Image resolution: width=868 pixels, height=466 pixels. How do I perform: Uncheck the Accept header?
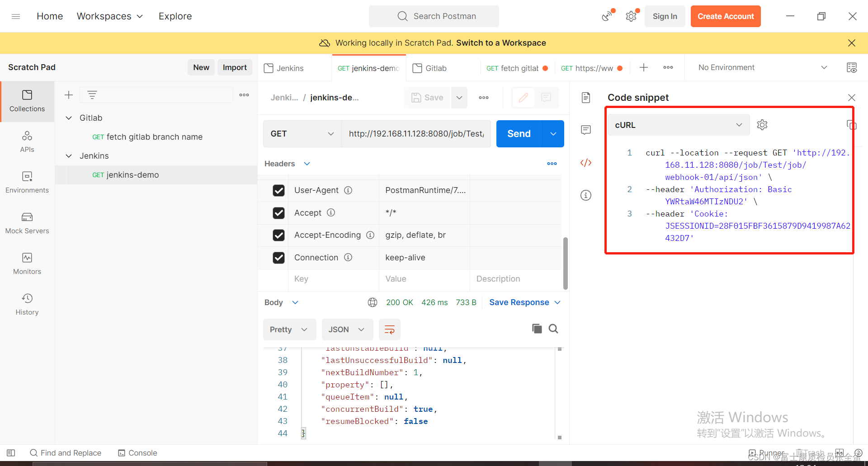click(x=278, y=213)
